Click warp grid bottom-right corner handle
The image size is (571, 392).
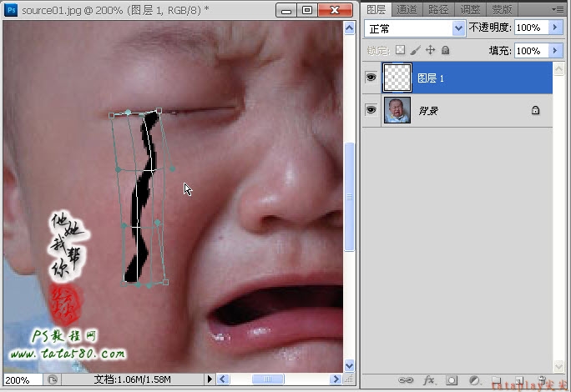(x=165, y=282)
